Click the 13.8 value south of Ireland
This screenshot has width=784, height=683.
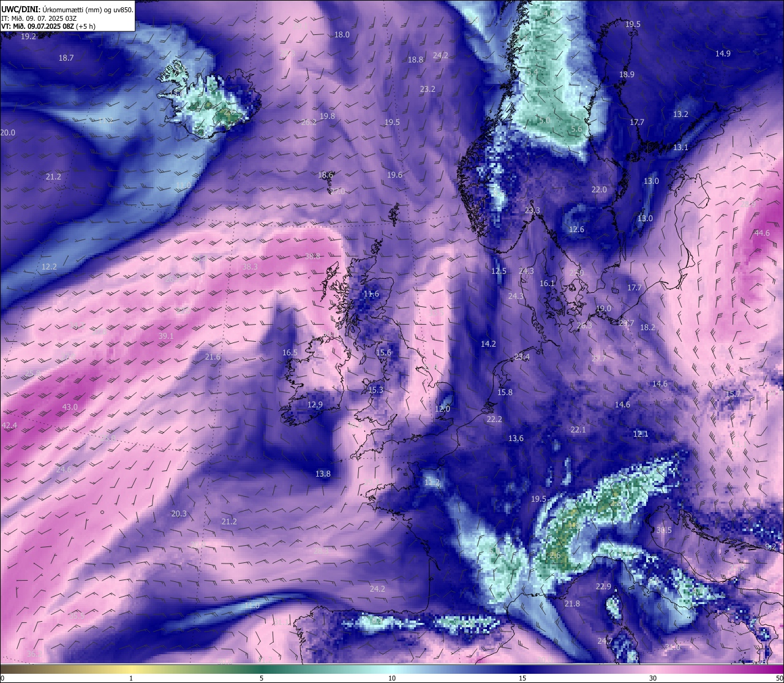[323, 474]
